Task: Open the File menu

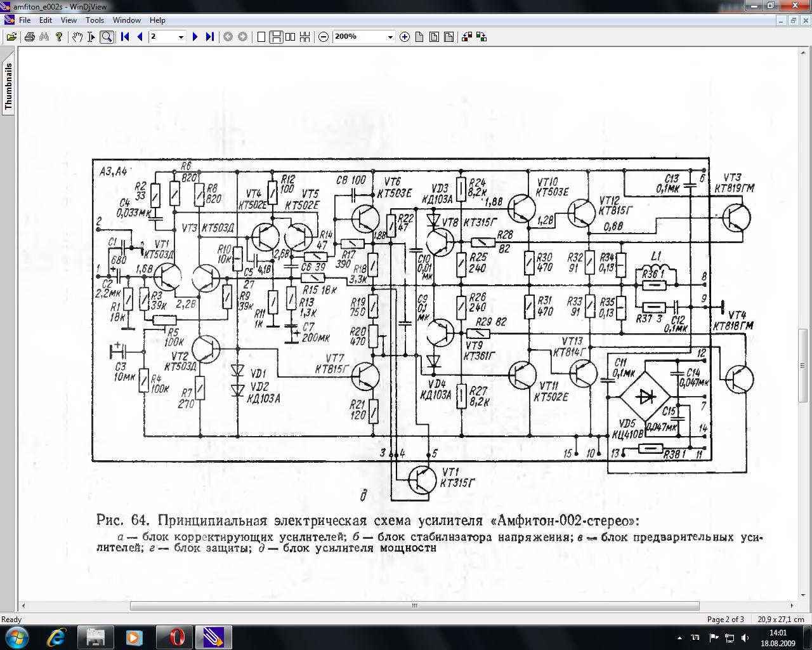Action: (25, 20)
